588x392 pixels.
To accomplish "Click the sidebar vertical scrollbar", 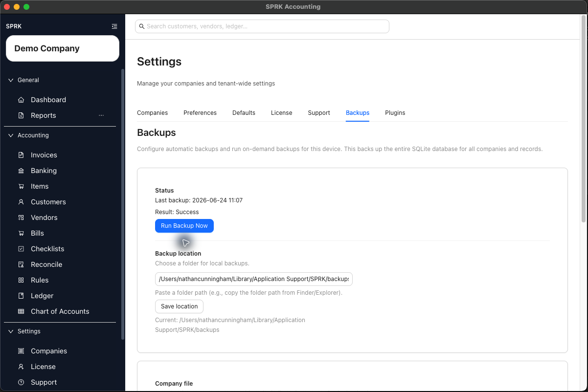I will click(x=123, y=204).
